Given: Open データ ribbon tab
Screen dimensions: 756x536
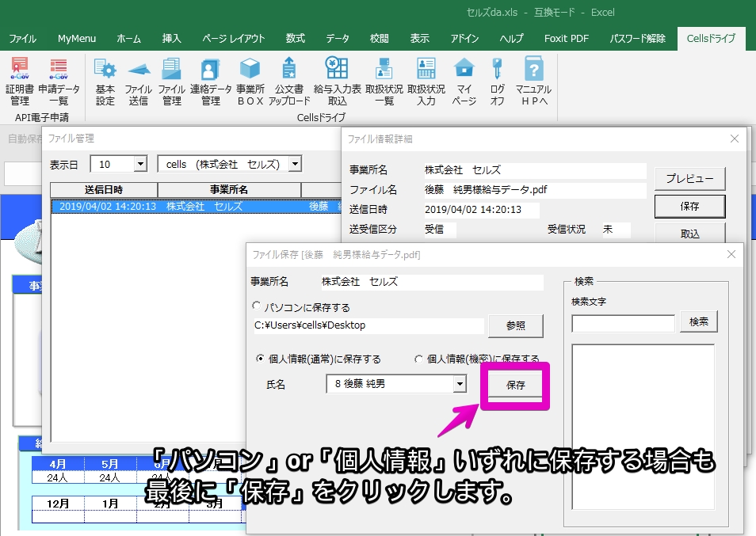Looking at the screenshot, I should 338,39.
